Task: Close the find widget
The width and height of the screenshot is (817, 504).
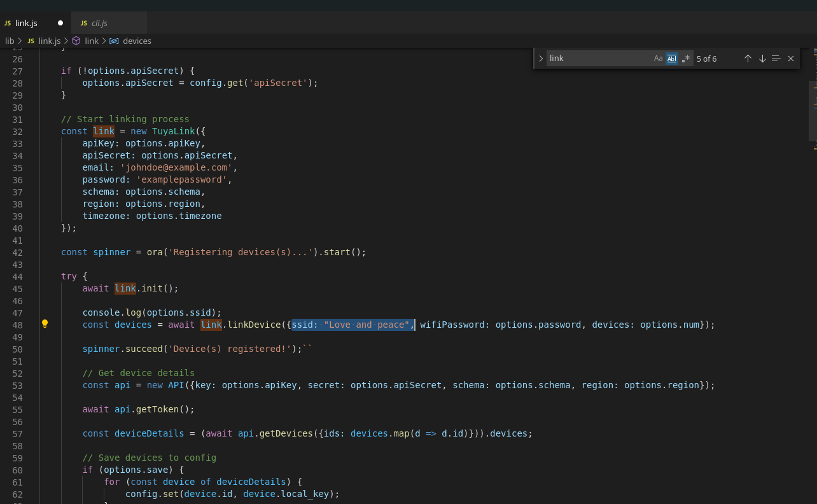Action: [x=791, y=59]
